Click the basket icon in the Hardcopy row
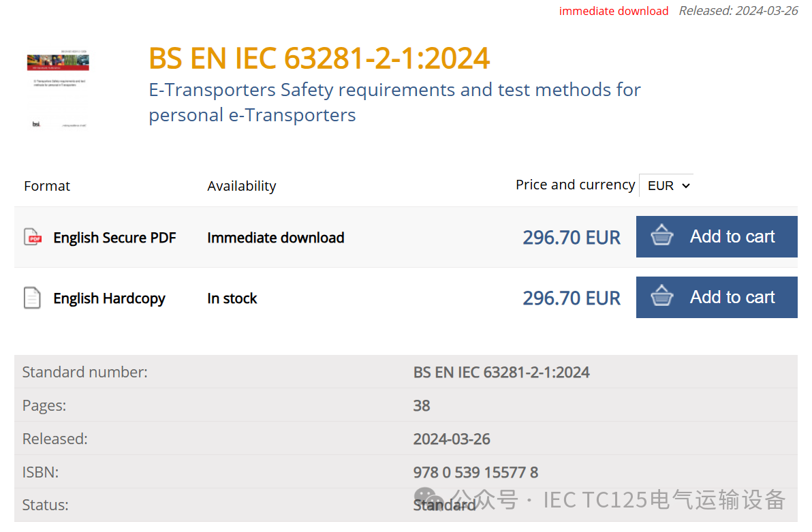The height and width of the screenshot is (532, 812). tap(661, 297)
